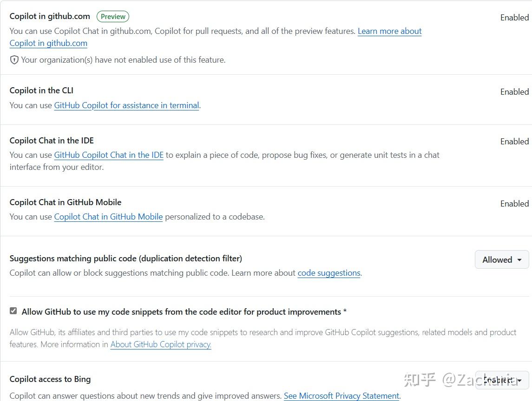The image size is (532, 401).
Task: Click the Copilot access to Bing heading
Action: pyautogui.click(x=50, y=379)
